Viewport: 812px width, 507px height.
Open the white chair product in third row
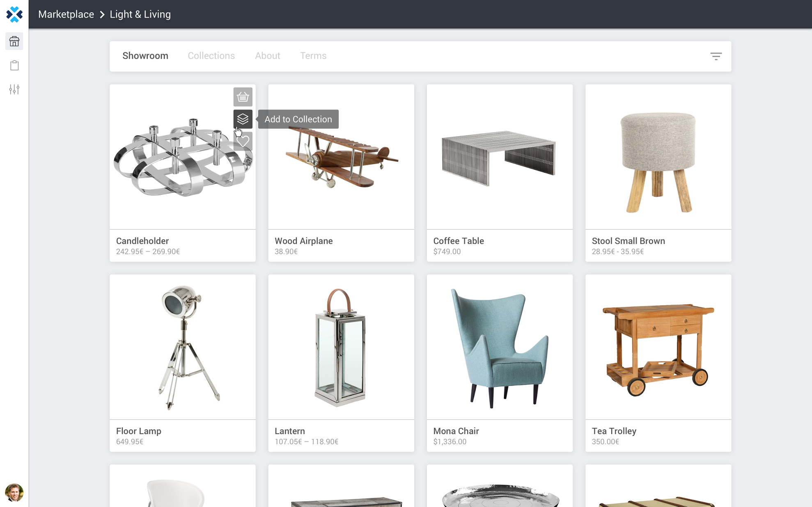[183, 486]
